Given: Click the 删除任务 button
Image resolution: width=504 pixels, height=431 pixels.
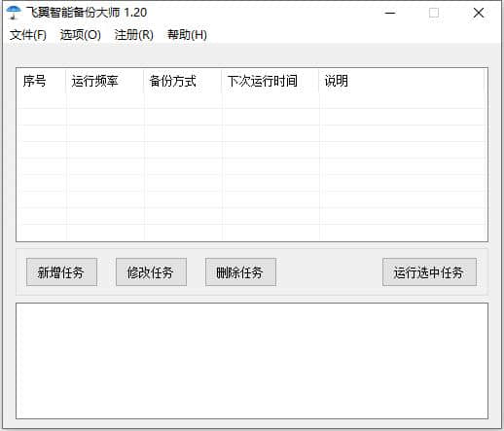Looking at the screenshot, I should click(240, 272).
